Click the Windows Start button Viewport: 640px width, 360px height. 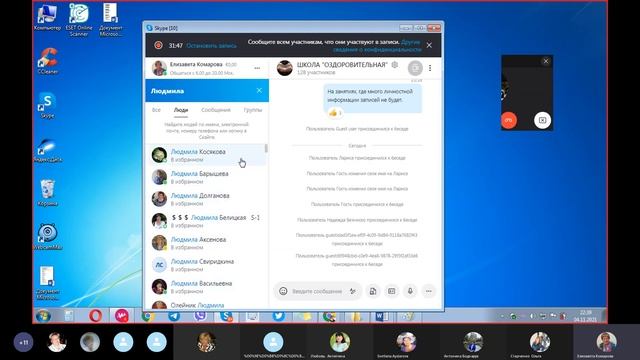[43, 316]
